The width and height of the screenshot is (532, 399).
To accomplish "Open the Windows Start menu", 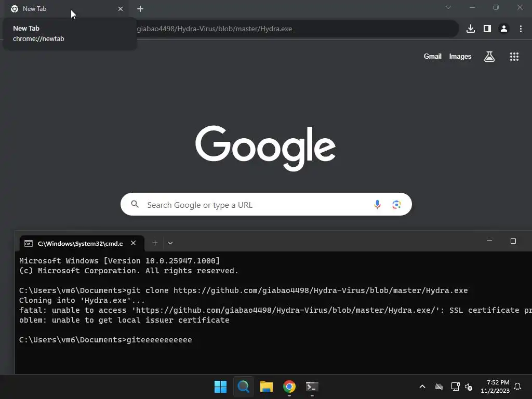I will 220,387.
